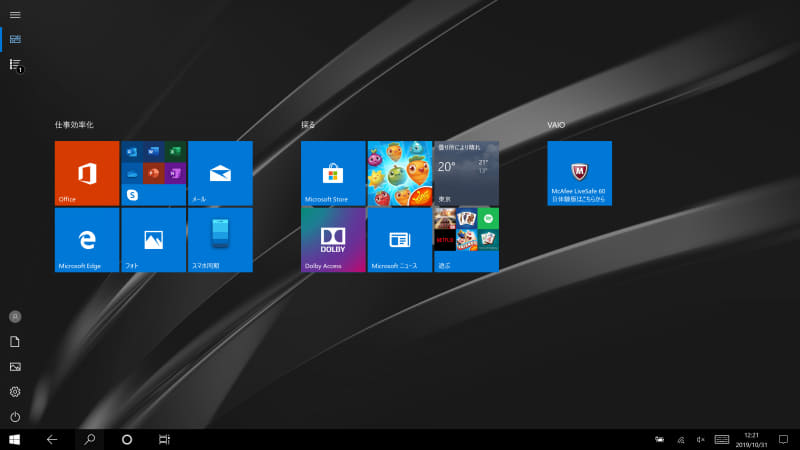Open the OneNote small tile

point(175,173)
